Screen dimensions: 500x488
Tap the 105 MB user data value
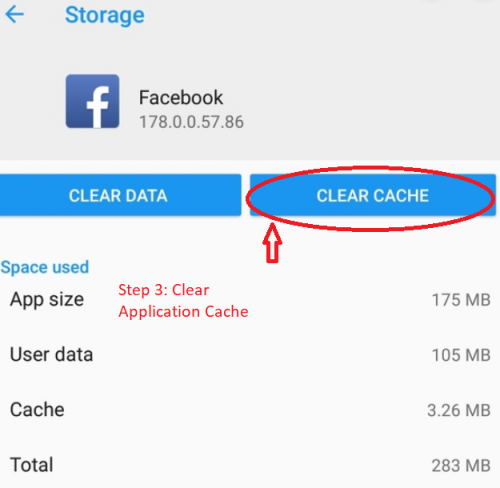[461, 355]
